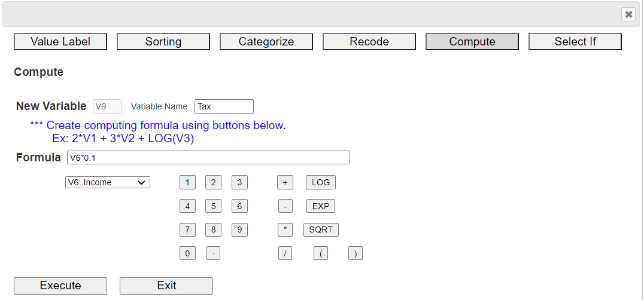Insert the LOG function
This screenshot has width=644, height=300.
click(321, 182)
